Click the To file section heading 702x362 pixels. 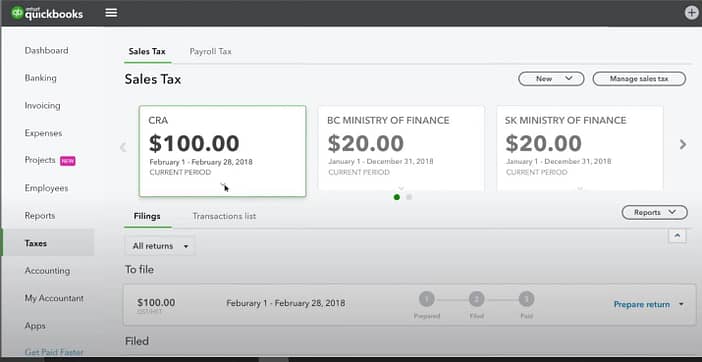pos(139,270)
